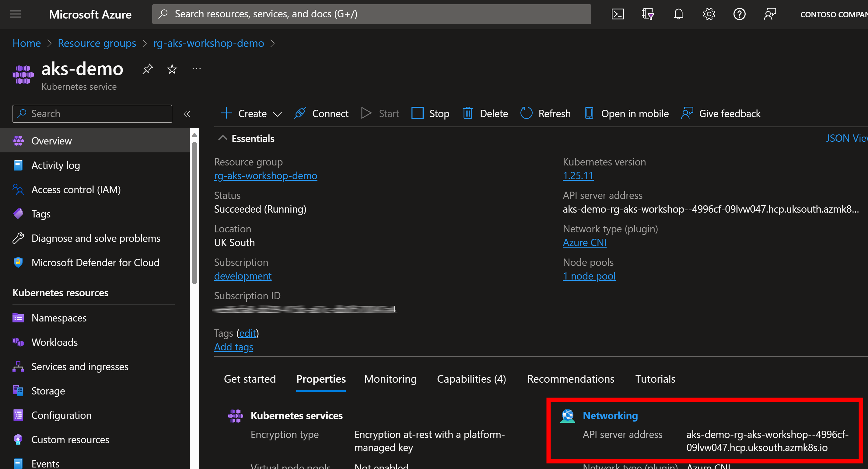Focus the global search resources field
The image size is (868, 469).
(x=371, y=14)
